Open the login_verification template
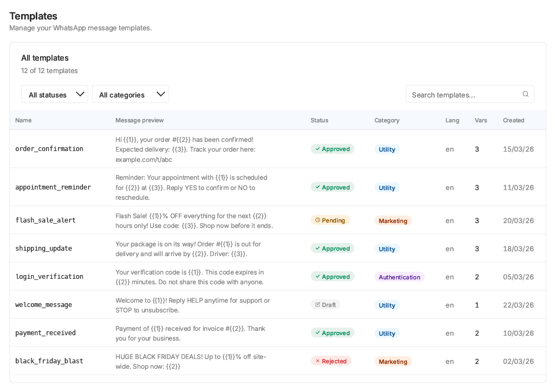 49,277
